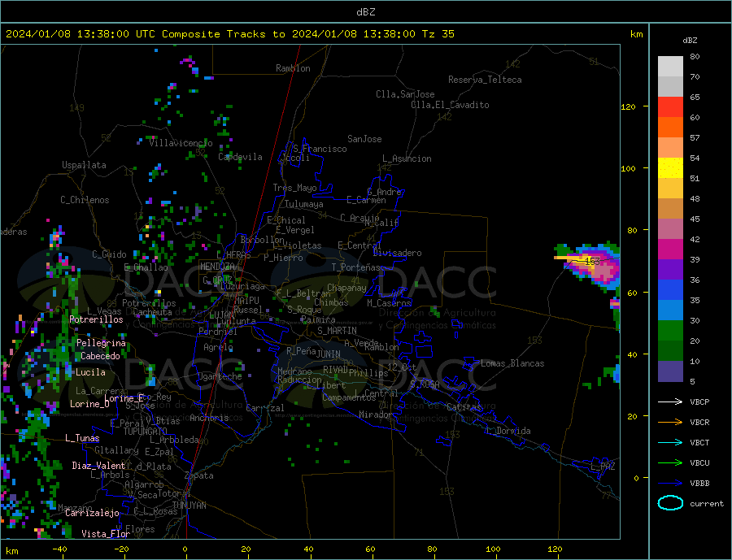Click the C_Chilenos label
Screen dimensions: 732x560
click(85, 200)
